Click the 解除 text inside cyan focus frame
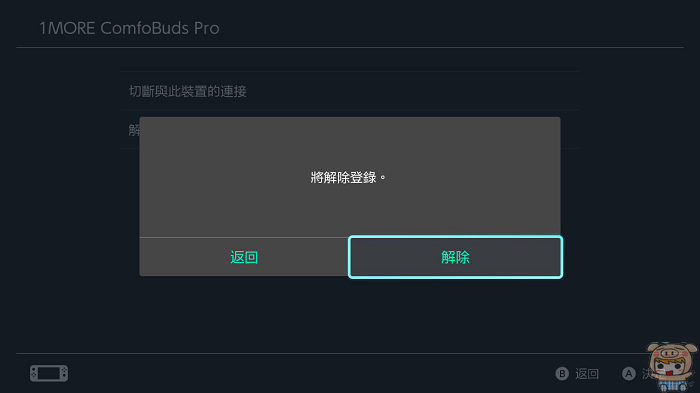Image resolution: width=700 pixels, height=393 pixels. click(x=455, y=257)
